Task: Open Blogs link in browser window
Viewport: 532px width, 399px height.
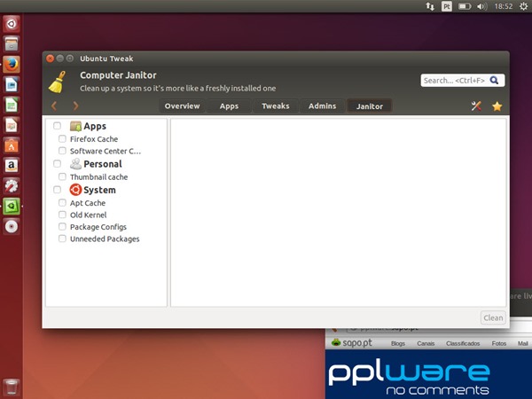Action: point(398,343)
